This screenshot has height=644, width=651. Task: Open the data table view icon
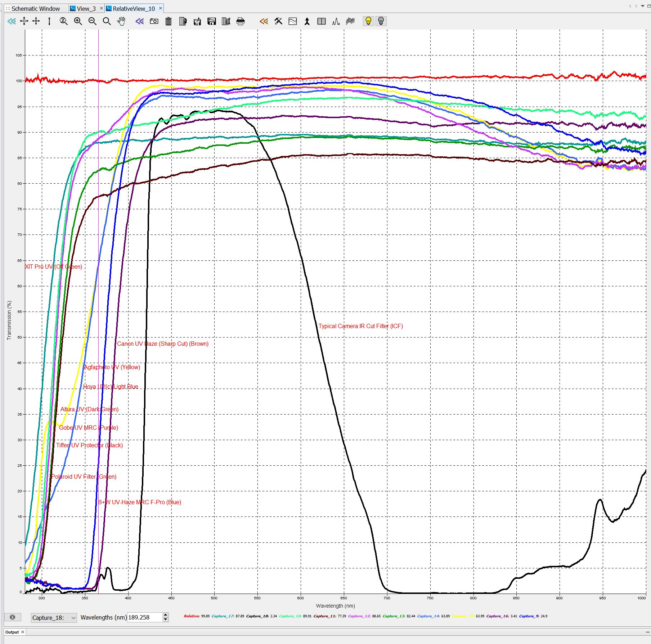pyautogui.click(x=322, y=21)
